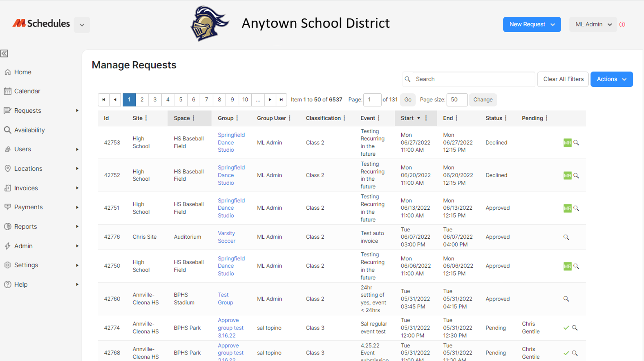The height and width of the screenshot is (361, 644).
Task: Approve request 42774 with the green checkmark
Action: [566, 328]
